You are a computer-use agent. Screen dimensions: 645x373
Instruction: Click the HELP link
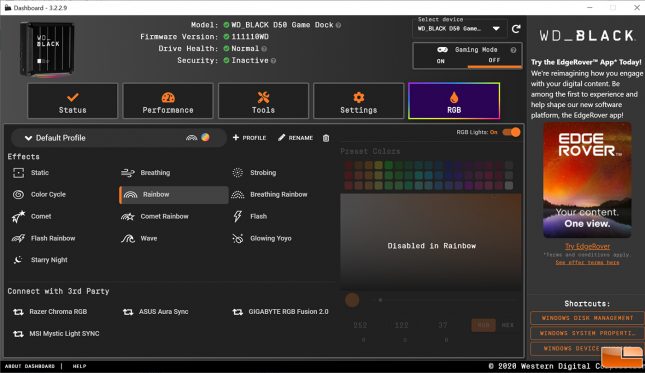pos(79,366)
